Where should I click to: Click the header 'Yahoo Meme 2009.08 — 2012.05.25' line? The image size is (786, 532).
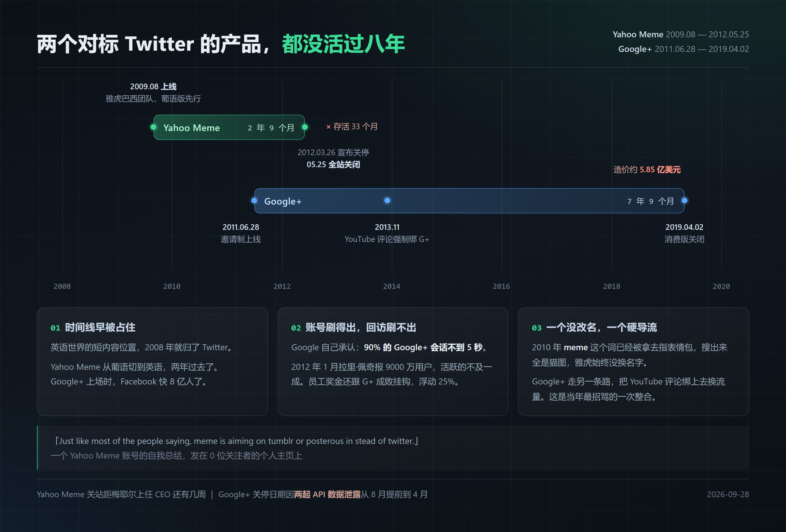[681, 35]
